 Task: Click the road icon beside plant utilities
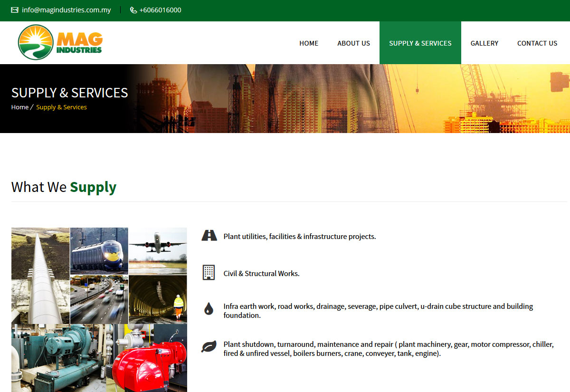tap(209, 236)
